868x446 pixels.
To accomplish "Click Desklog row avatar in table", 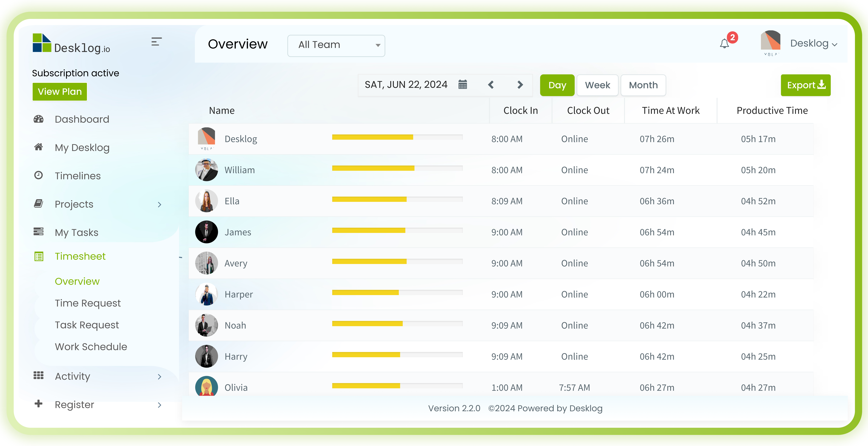I will coord(206,139).
